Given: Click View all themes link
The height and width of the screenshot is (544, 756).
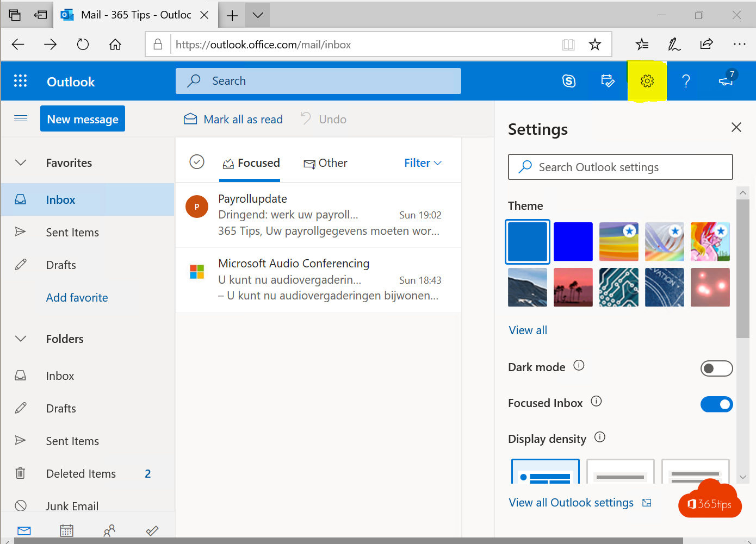Looking at the screenshot, I should [528, 330].
